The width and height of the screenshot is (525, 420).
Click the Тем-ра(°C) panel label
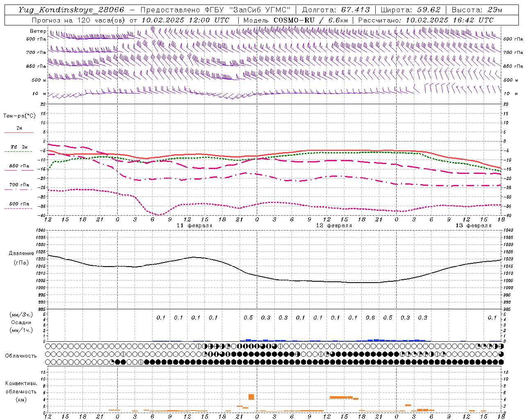(x=20, y=116)
